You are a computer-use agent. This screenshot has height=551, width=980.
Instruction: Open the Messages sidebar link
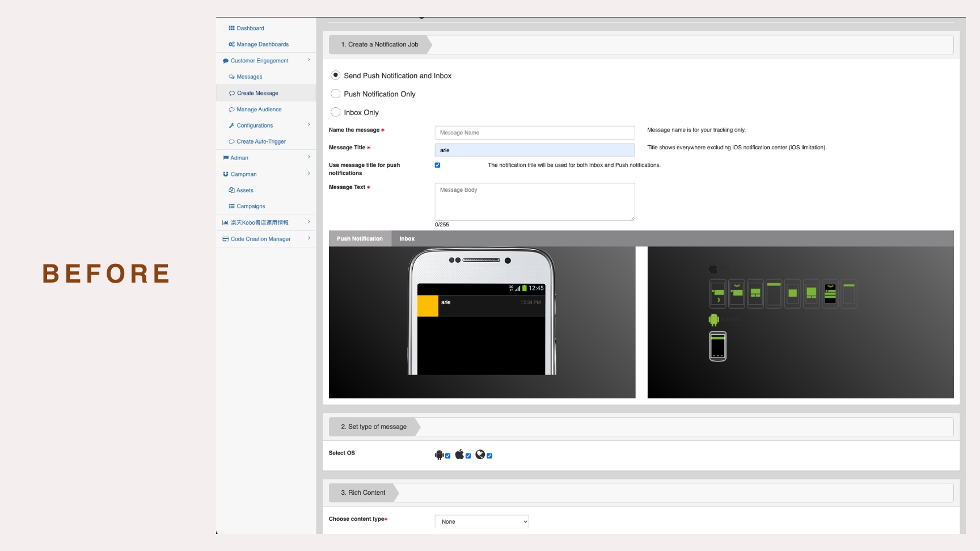point(250,77)
